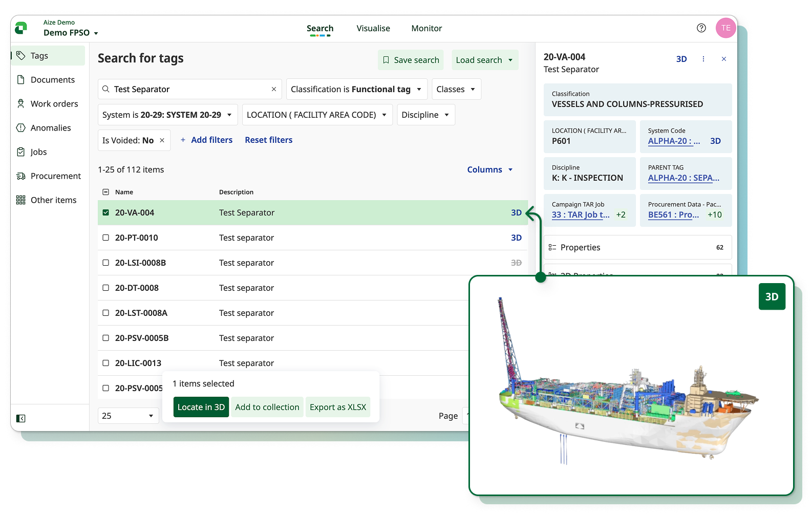Open the BE561 : Pro... procurement link
The height and width of the screenshot is (515, 812).
673,215
